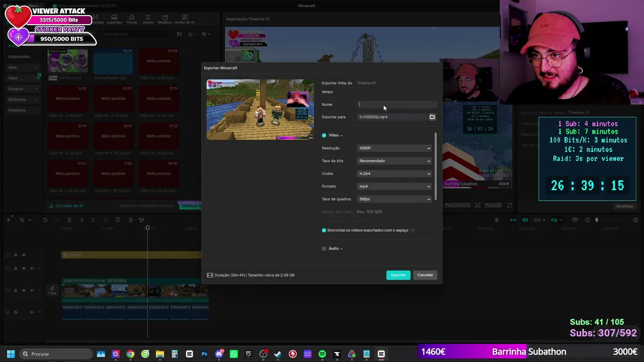The width and height of the screenshot is (644, 362).
Task: Uncheck the Vídeo export checkbox
Action: point(324,135)
